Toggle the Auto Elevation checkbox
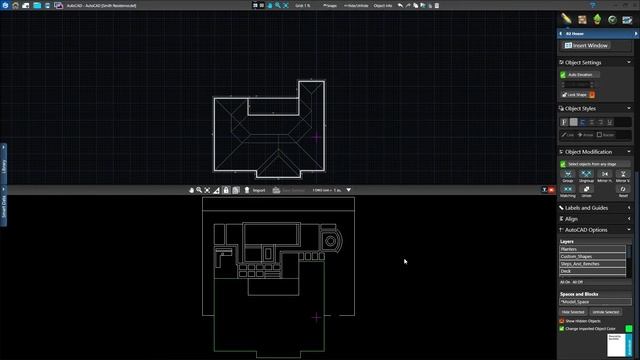This screenshot has height=360, width=640. [563, 75]
